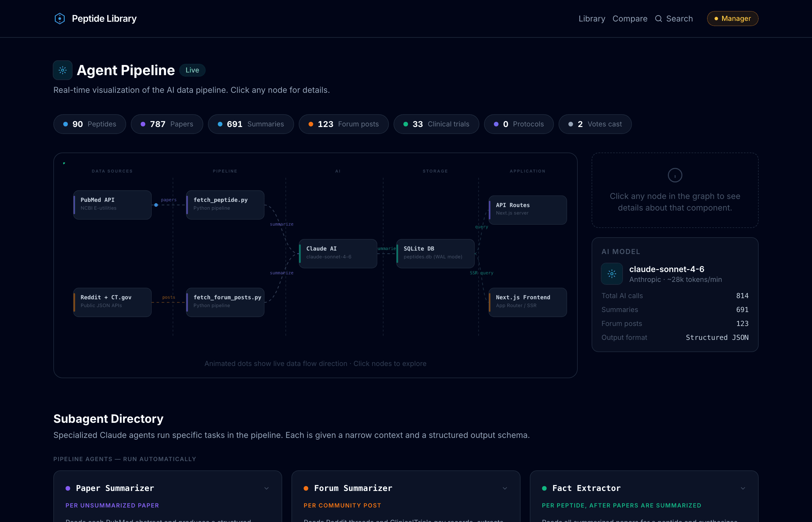Select the 33 Clinical trials stat pill
Image resolution: width=812 pixels, height=522 pixels.
click(436, 124)
